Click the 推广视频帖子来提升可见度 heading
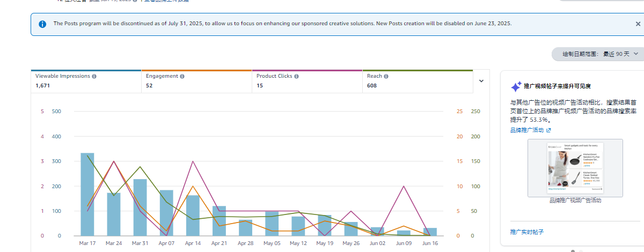 (558, 86)
